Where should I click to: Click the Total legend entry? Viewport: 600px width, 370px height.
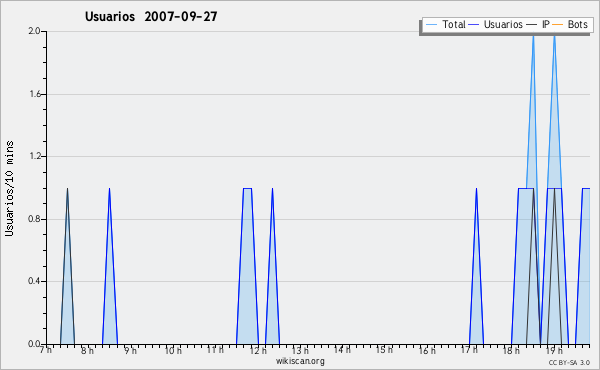445,24
